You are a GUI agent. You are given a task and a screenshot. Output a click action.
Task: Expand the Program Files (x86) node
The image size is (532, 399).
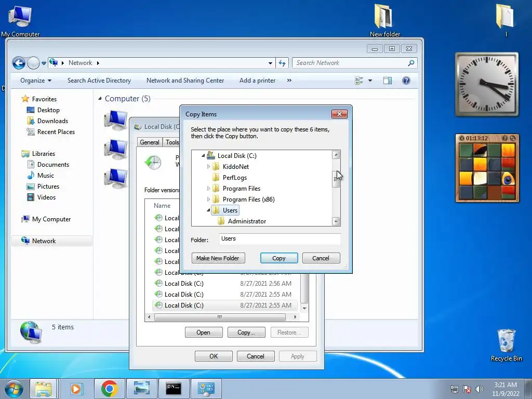[208, 199]
